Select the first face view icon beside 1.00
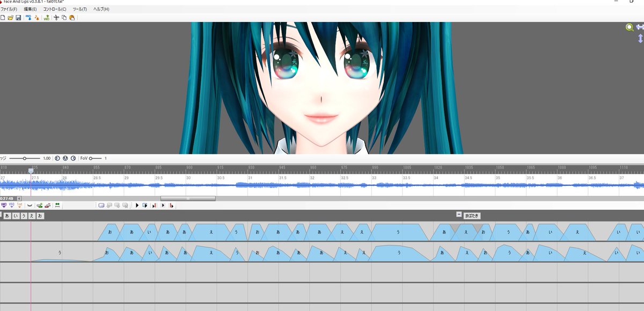Viewport: 644px width, 311px height. point(57,158)
